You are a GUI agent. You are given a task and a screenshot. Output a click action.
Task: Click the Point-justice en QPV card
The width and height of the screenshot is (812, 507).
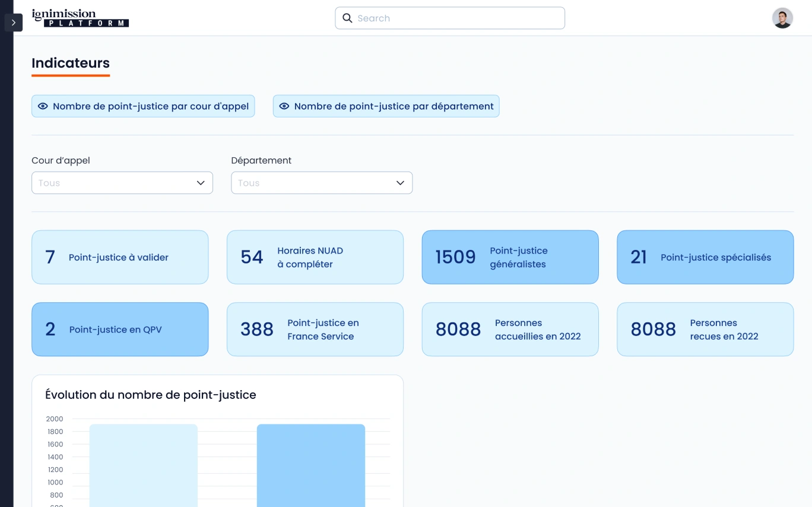click(120, 329)
